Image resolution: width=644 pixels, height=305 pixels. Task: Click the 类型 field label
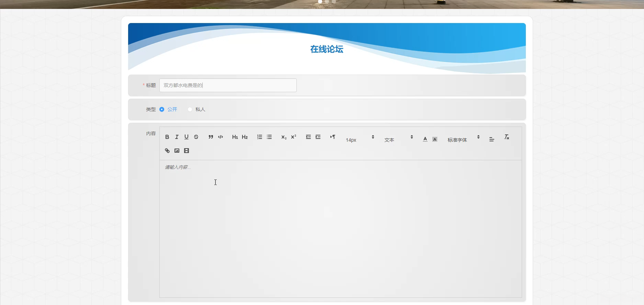(151, 109)
